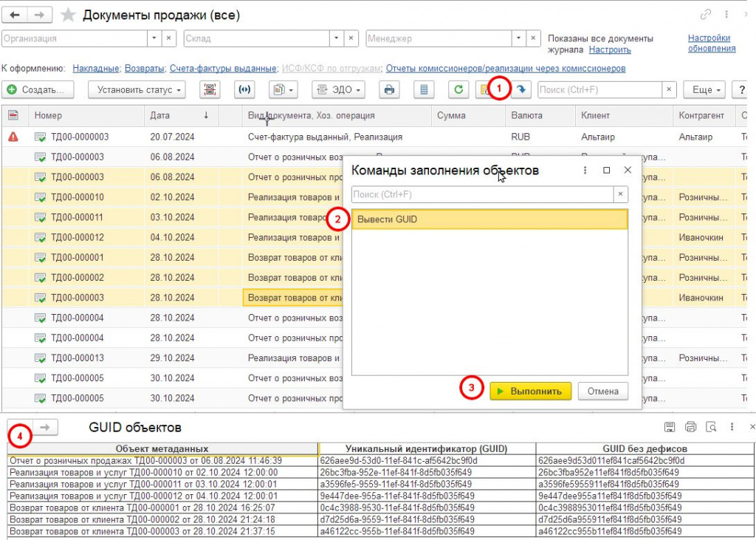Open the reports list toolbar icon
The width and height of the screenshot is (756, 540).
[425, 90]
